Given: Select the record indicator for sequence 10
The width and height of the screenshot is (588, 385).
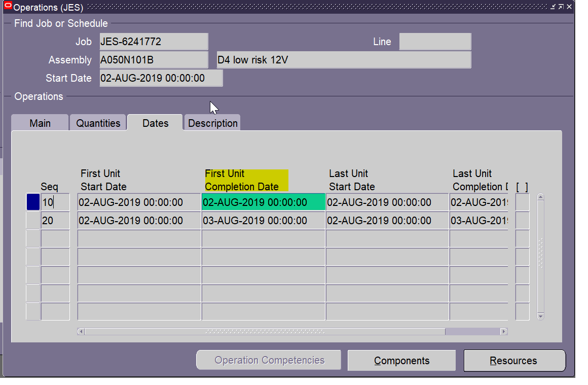Looking at the screenshot, I should tap(32, 202).
